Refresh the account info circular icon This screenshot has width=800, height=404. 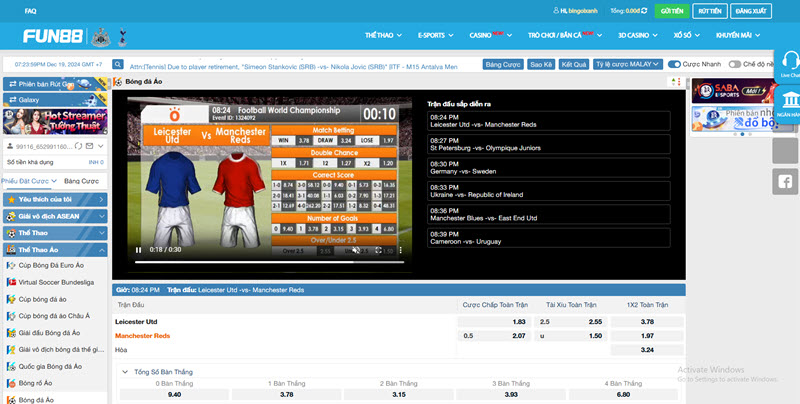(79, 146)
